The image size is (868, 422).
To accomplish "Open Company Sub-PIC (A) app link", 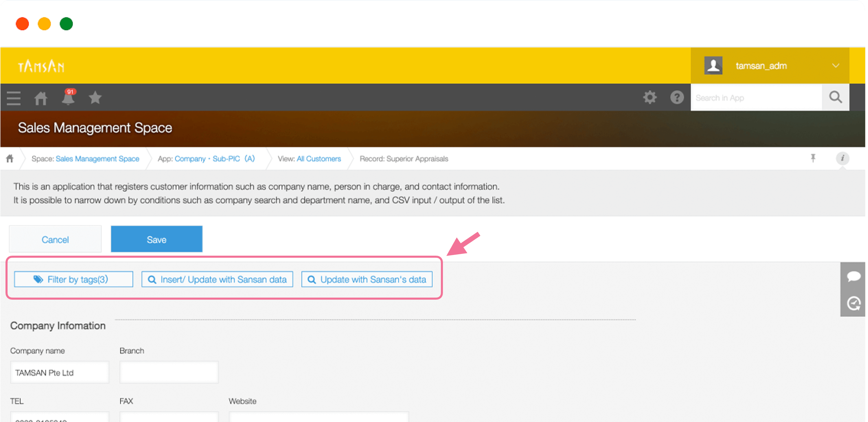I will (x=215, y=159).
